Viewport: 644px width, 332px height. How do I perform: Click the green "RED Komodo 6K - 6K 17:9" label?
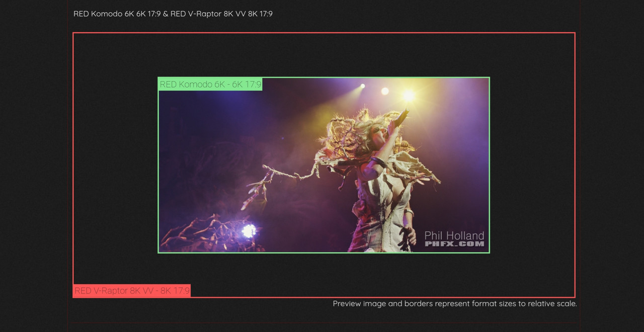tap(210, 85)
